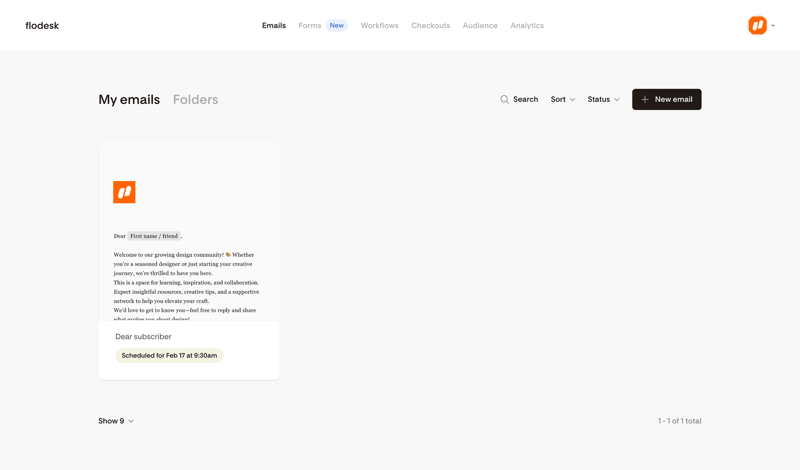Click the 'Scheduled for Feb 17 at 9:30am' badge
Viewport: 800px width, 470px height.
169,356
